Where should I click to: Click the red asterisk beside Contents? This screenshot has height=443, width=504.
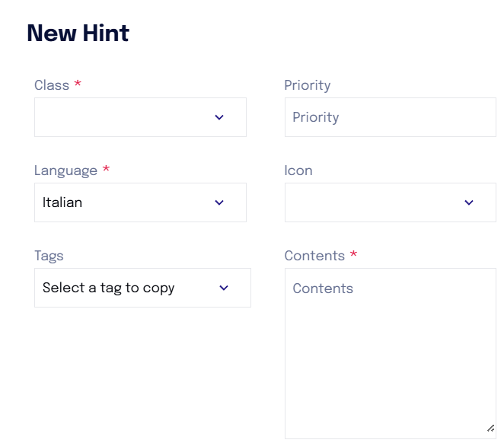pyautogui.click(x=353, y=253)
